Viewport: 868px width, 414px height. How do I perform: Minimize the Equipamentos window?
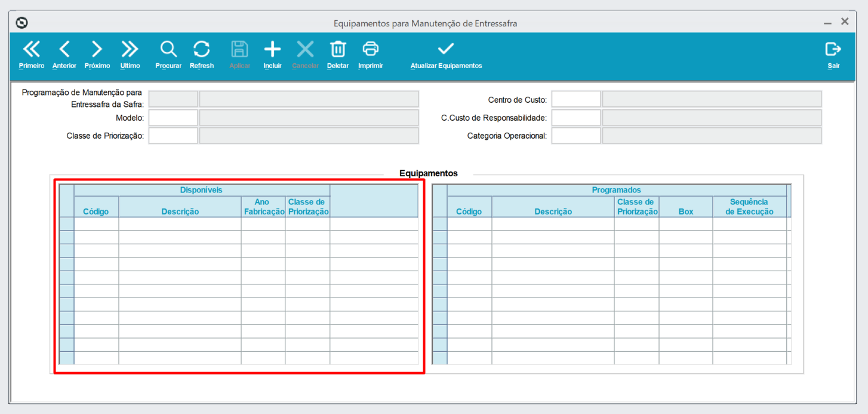coord(827,23)
